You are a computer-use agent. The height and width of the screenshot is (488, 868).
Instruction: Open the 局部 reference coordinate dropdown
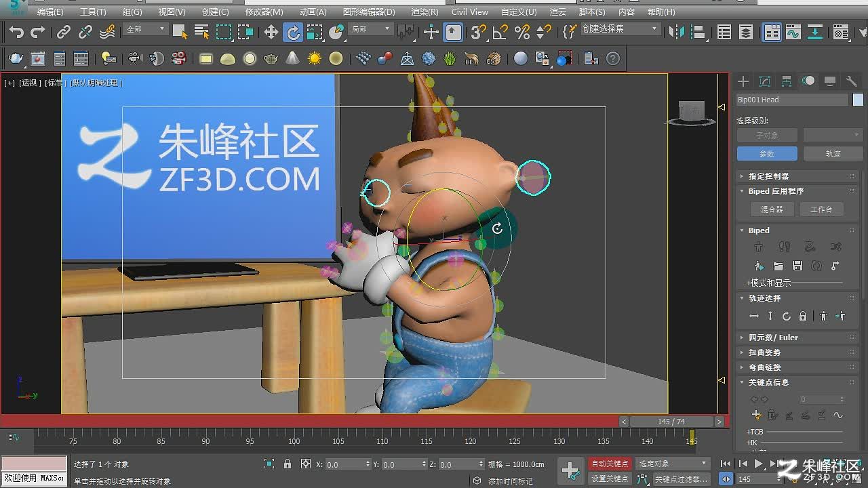click(x=371, y=29)
